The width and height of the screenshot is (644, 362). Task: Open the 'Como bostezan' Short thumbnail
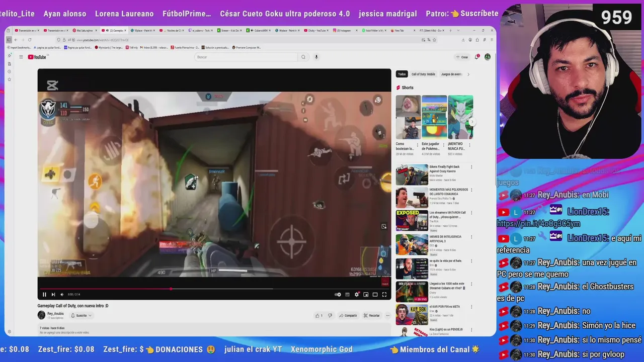click(408, 117)
